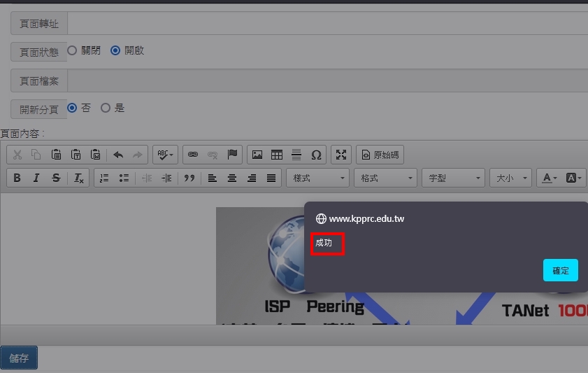The width and height of the screenshot is (588, 373).
Task: Click the Horizontal Line icon
Action: click(296, 155)
